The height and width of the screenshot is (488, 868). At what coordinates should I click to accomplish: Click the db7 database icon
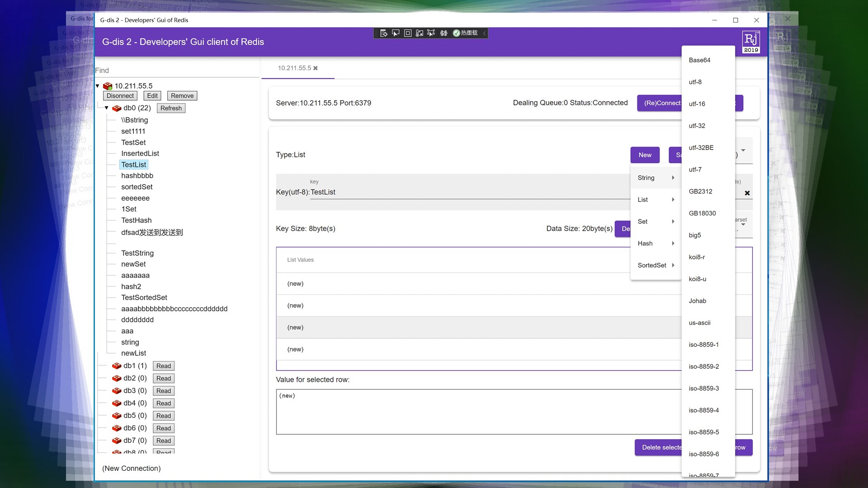point(117,441)
